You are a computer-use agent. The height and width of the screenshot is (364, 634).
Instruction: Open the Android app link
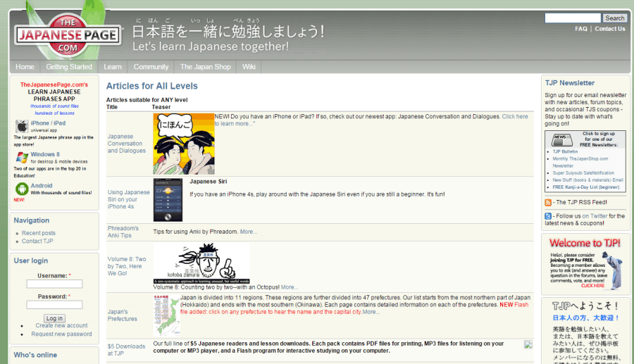pyautogui.click(x=42, y=186)
